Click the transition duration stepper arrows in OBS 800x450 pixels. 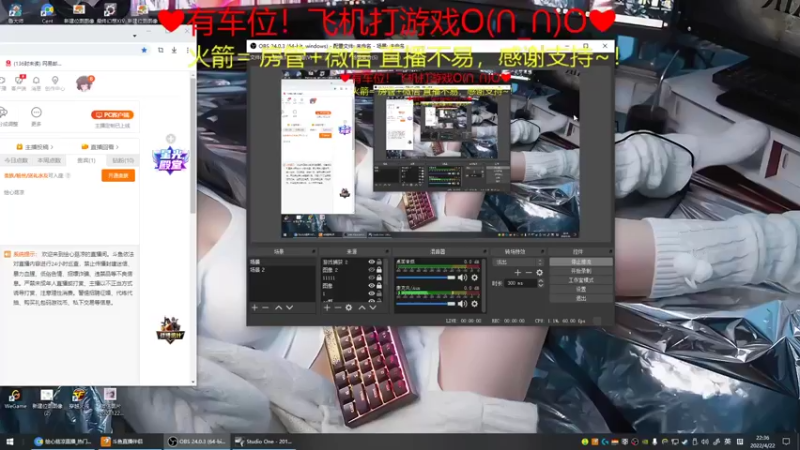(540, 283)
